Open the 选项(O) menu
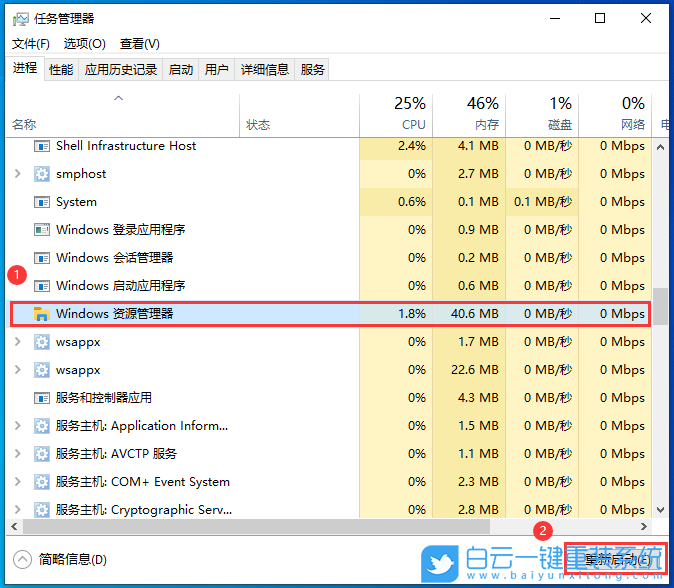Viewport: 674px width, 588px height. tap(84, 44)
